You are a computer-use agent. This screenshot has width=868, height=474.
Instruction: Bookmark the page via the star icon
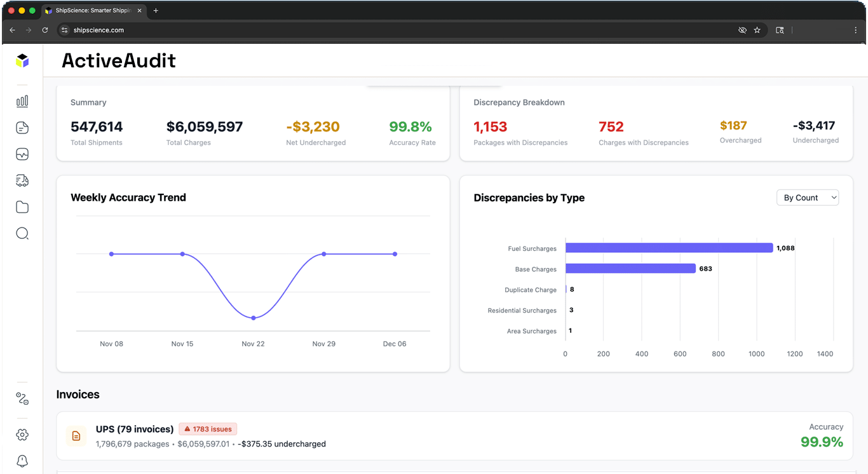pos(757,30)
